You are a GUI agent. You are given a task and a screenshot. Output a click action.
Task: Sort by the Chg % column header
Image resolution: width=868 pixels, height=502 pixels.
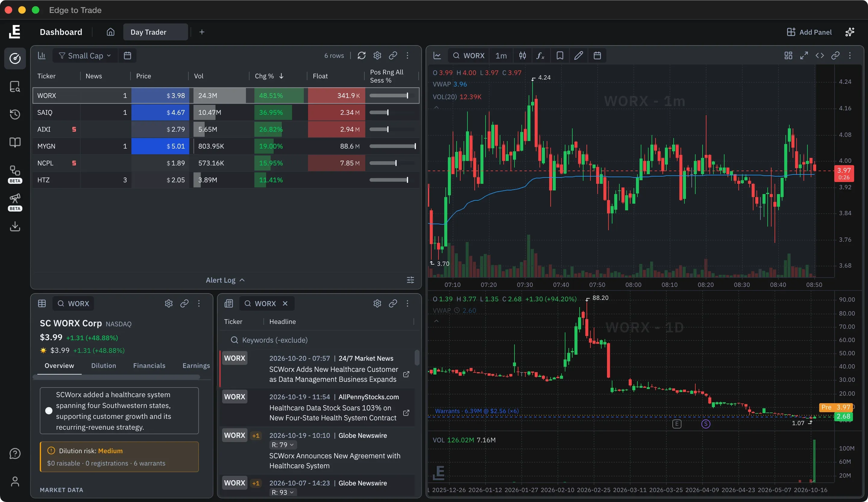(x=269, y=76)
